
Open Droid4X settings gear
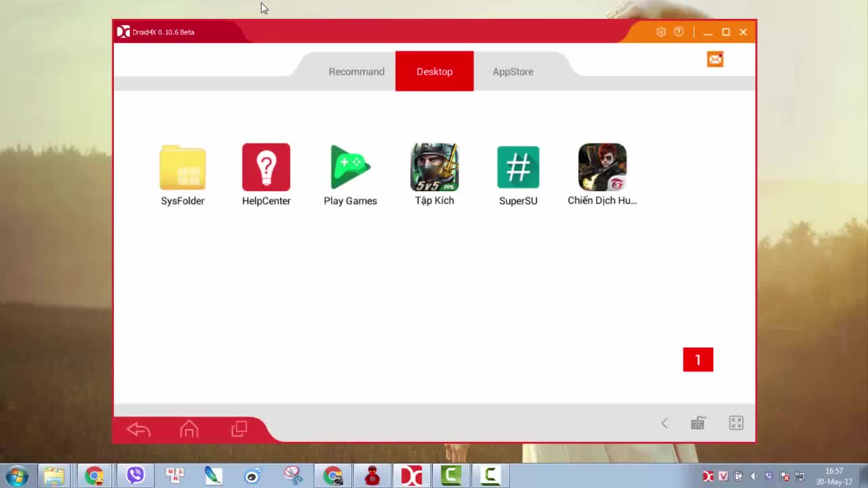point(661,32)
